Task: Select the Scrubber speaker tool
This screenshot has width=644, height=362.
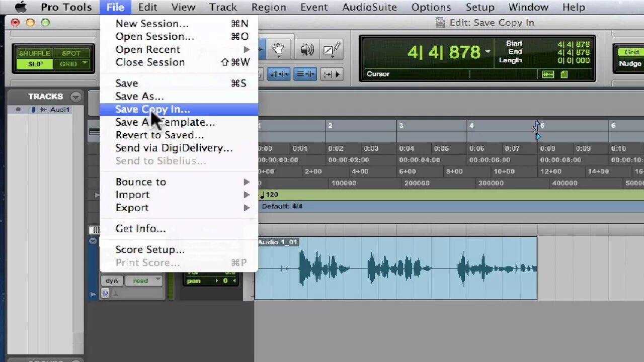Action: [306, 49]
